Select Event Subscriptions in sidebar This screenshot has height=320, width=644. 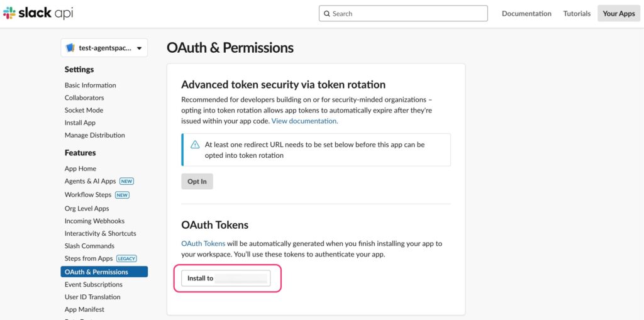click(93, 284)
